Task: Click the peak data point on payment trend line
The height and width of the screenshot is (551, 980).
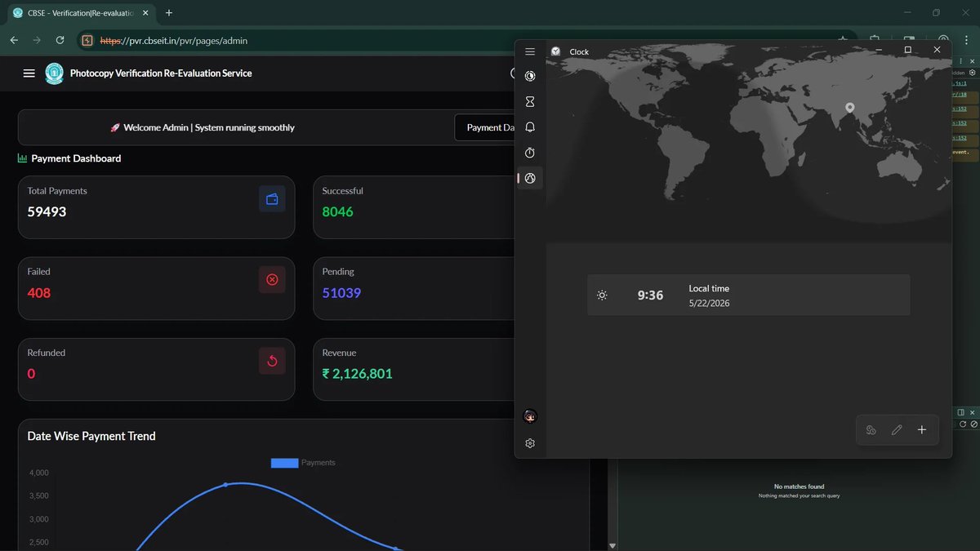Action: click(x=226, y=485)
